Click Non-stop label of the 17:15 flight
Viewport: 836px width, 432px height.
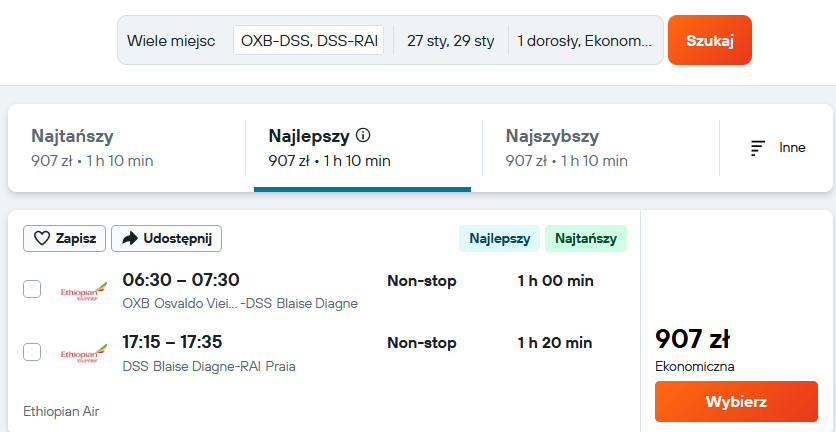tap(422, 342)
